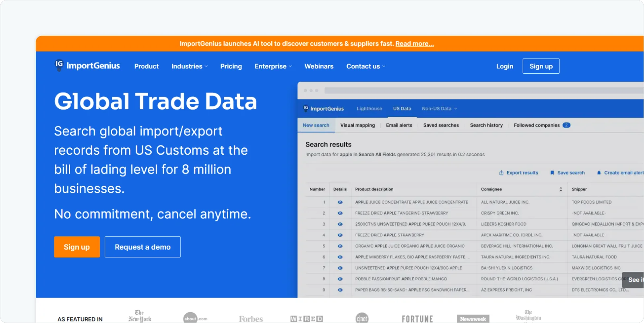Open the Webinars page
This screenshot has width=644, height=323.
[x=319, y=66]
